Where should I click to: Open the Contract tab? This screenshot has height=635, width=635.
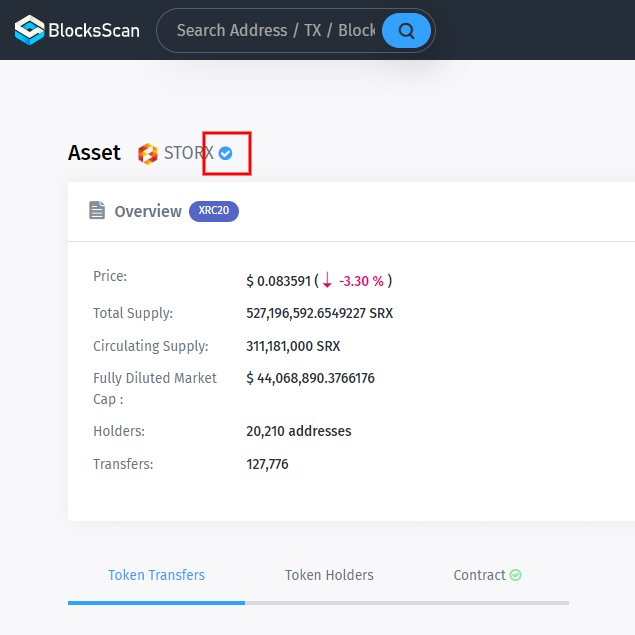pos(479,575)
